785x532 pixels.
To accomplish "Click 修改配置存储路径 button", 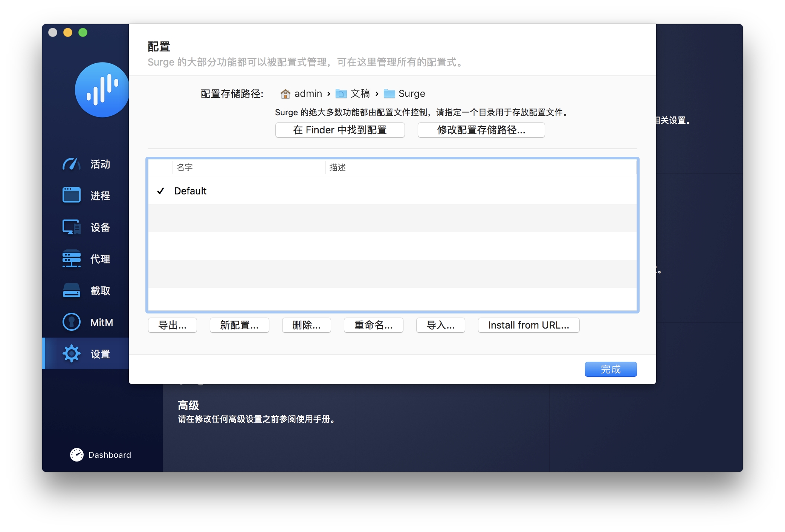I will (x=481, y=130).
